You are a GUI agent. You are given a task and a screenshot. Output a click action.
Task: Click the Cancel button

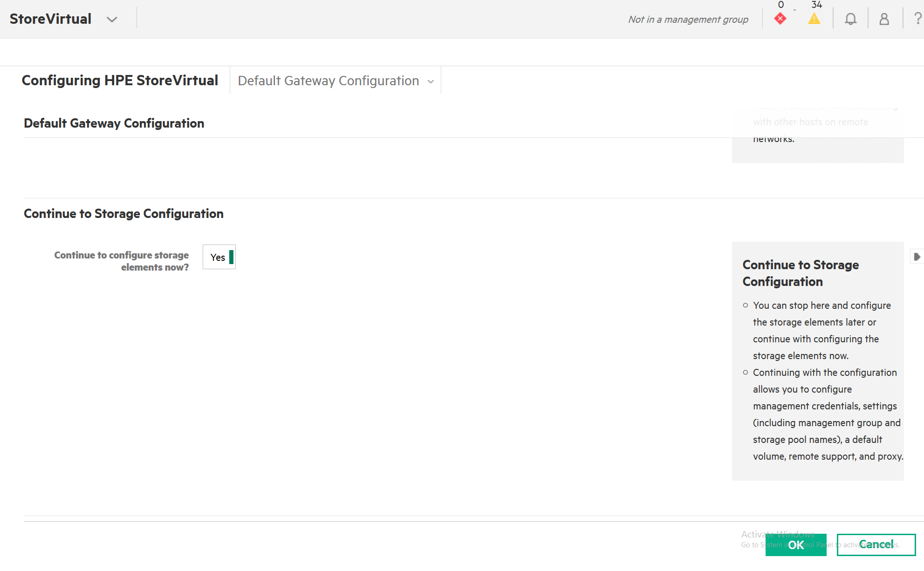(x=876, y=544)
